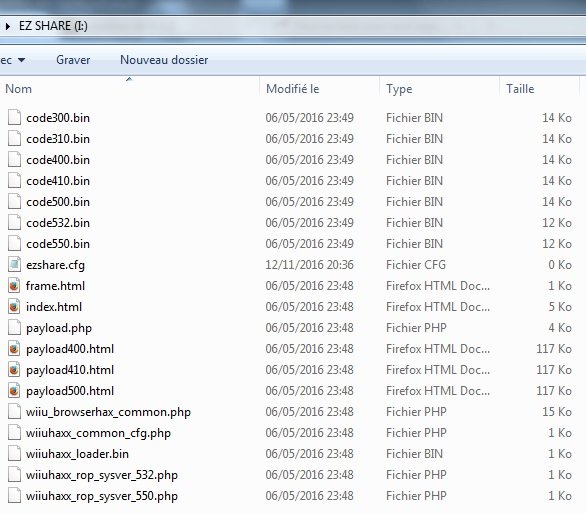Open the dropdown arrow left of Graver
Screen dimensions: 586x514
22,60
